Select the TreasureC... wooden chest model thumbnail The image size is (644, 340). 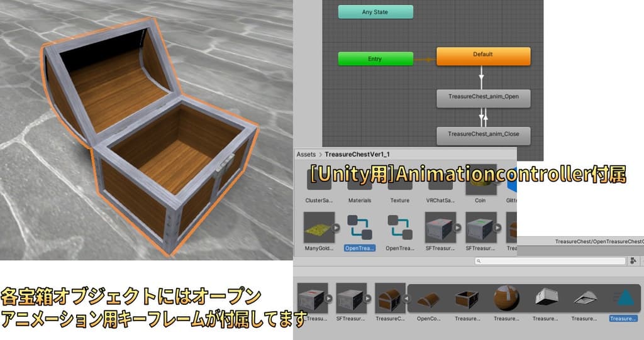click(x=390, y=299)
